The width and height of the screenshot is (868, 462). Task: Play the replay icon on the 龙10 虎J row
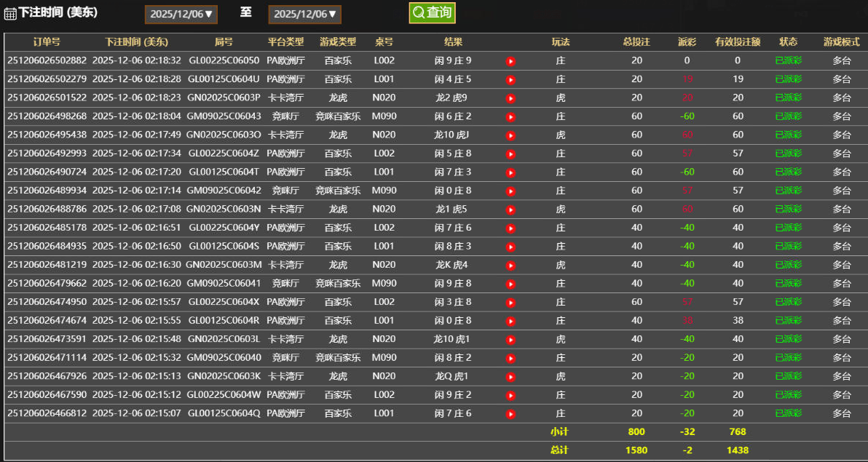[510, 135]
